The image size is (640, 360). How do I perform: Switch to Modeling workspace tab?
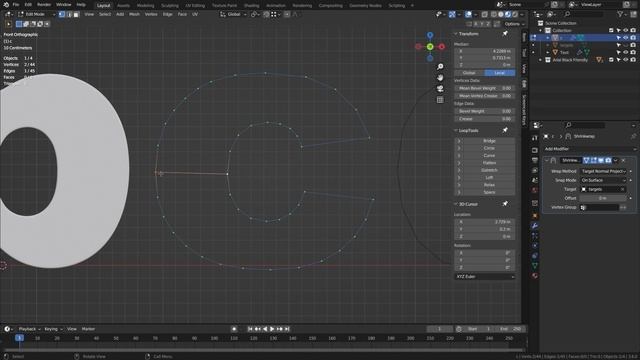pos(145,6)
